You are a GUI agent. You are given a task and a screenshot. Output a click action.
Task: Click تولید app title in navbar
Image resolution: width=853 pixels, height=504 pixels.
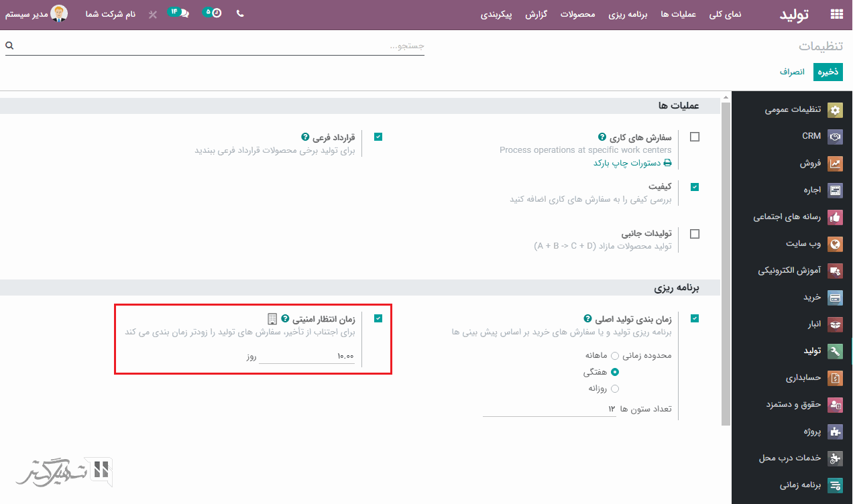(x=794, y=14)
